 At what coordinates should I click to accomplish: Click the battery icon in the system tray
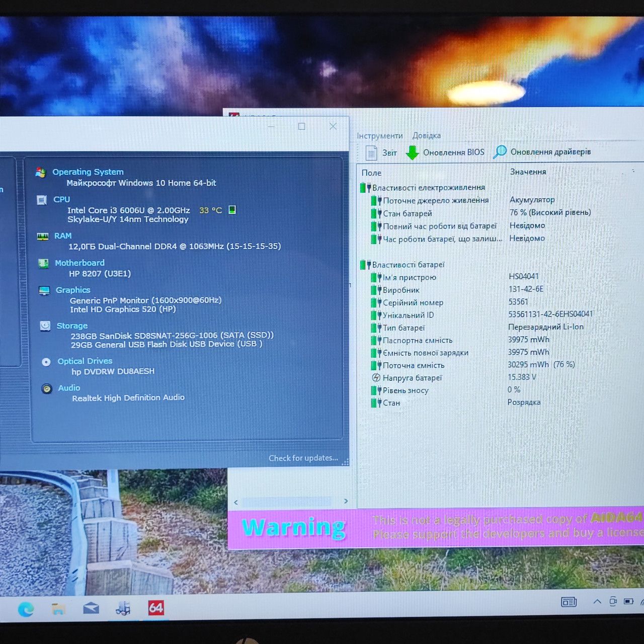[x=628, y=601]
